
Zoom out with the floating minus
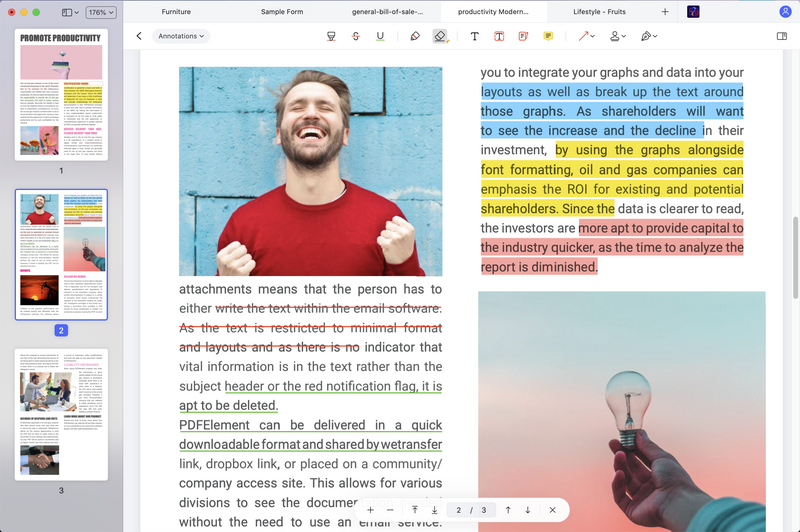tap(390, 510)
